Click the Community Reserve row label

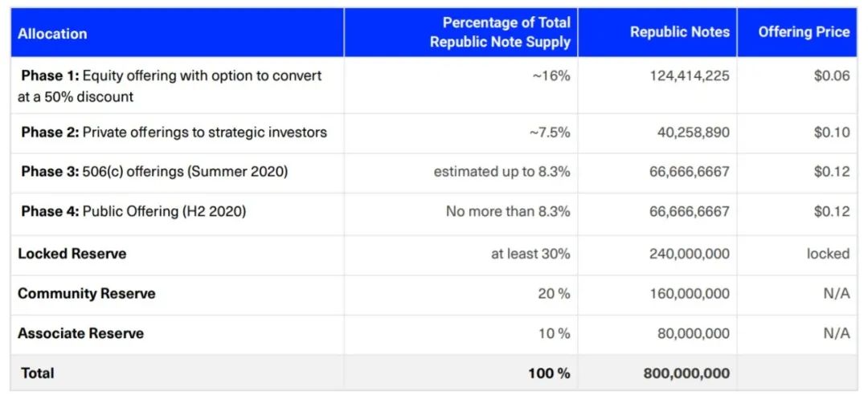[87, 294]
